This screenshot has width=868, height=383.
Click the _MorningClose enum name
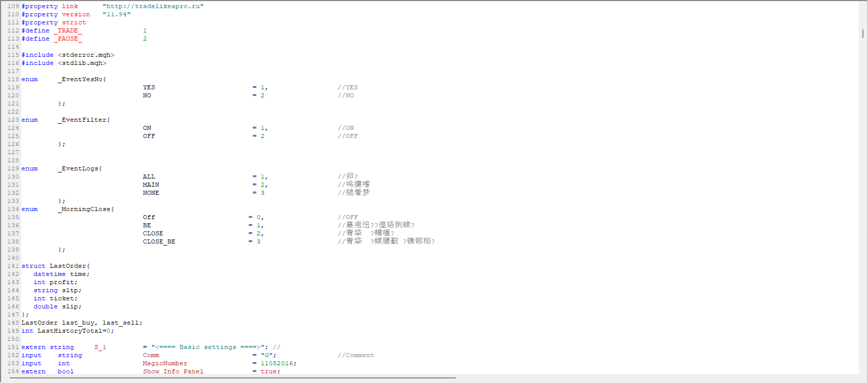click(x=84, y=209)
